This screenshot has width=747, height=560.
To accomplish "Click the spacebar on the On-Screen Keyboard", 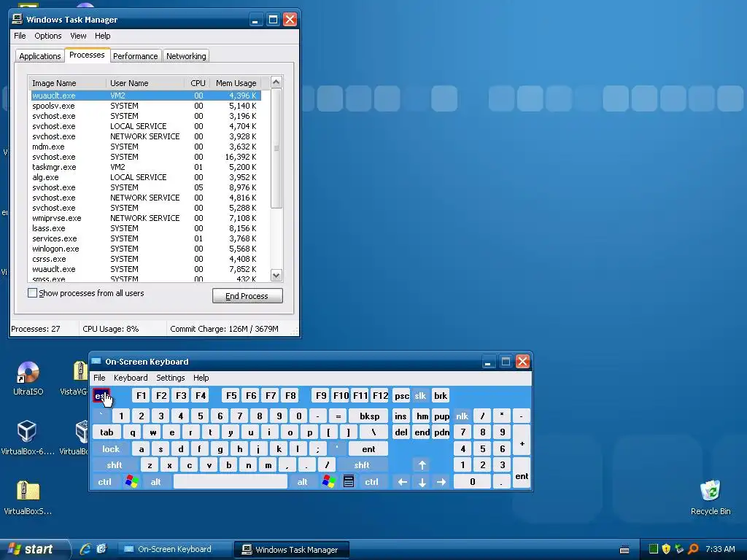I will (x=231, y=482).
